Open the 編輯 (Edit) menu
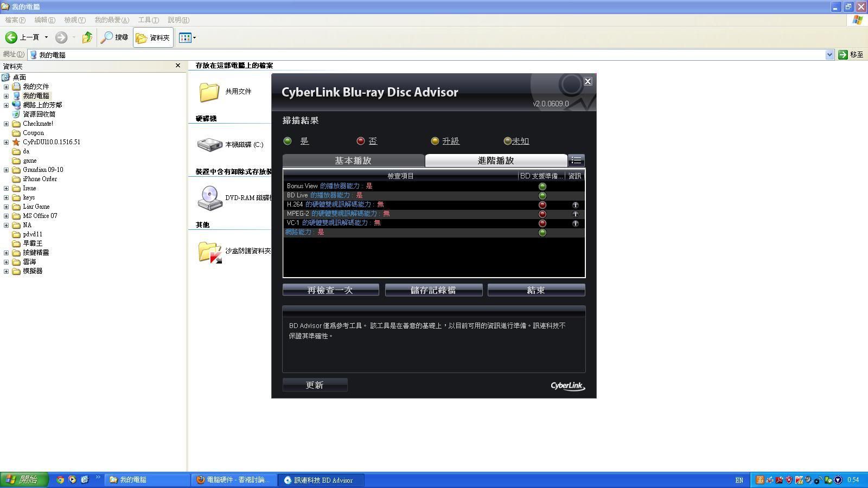Screen dimensions: 868x488 [x=44, y=20]
